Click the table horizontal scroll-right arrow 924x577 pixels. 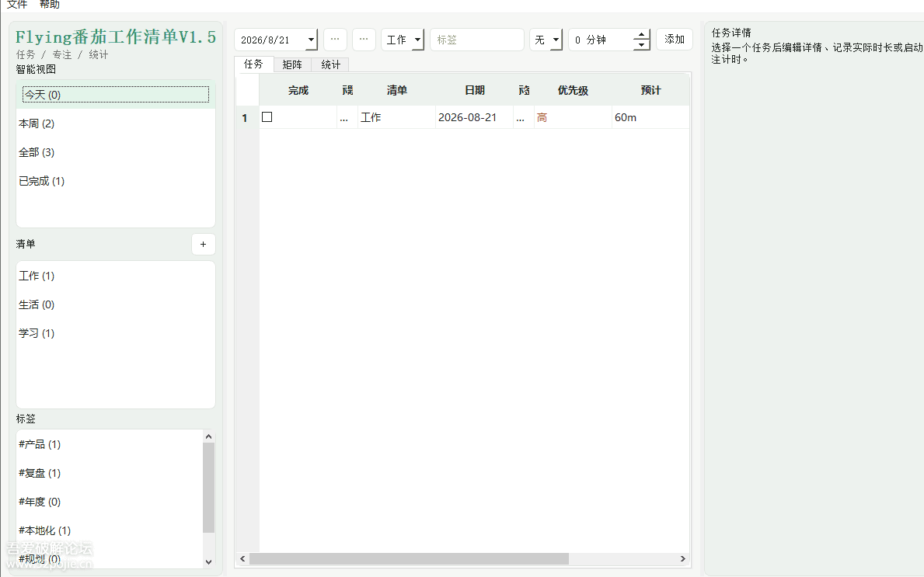click(683, 558)
